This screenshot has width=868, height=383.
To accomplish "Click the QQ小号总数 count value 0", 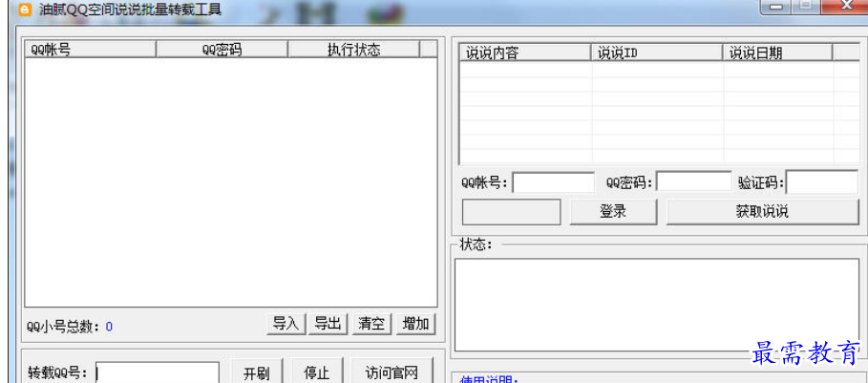I will pos(109,327).
